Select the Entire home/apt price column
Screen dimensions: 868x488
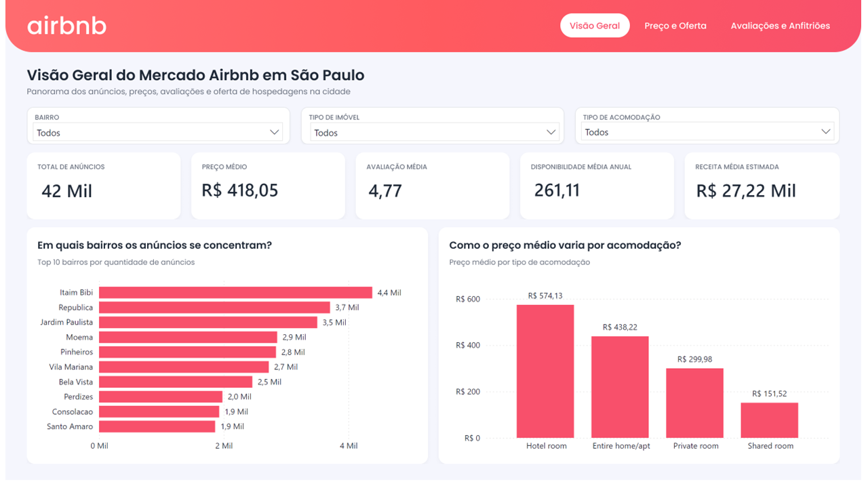620,387
